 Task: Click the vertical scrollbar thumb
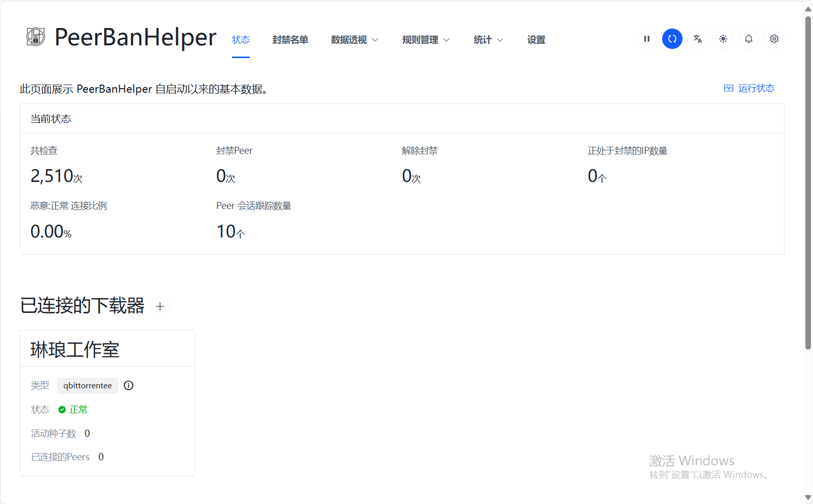click(808, 183)
